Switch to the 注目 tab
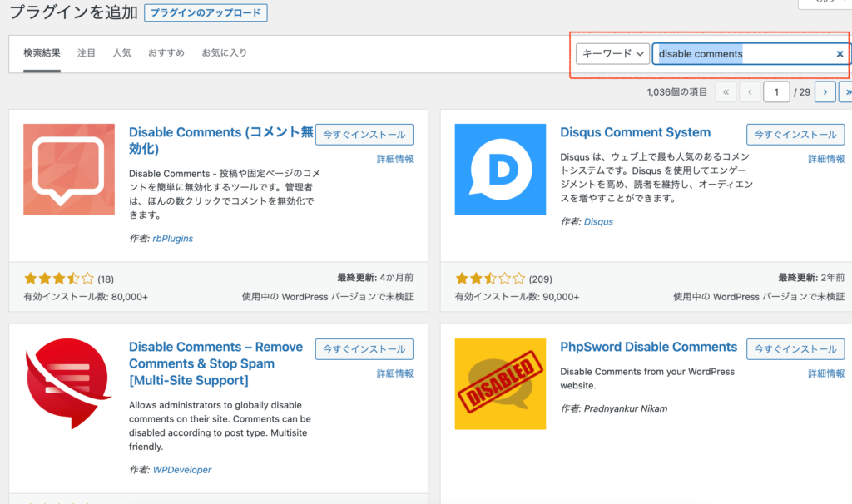 tap(87, 52)
